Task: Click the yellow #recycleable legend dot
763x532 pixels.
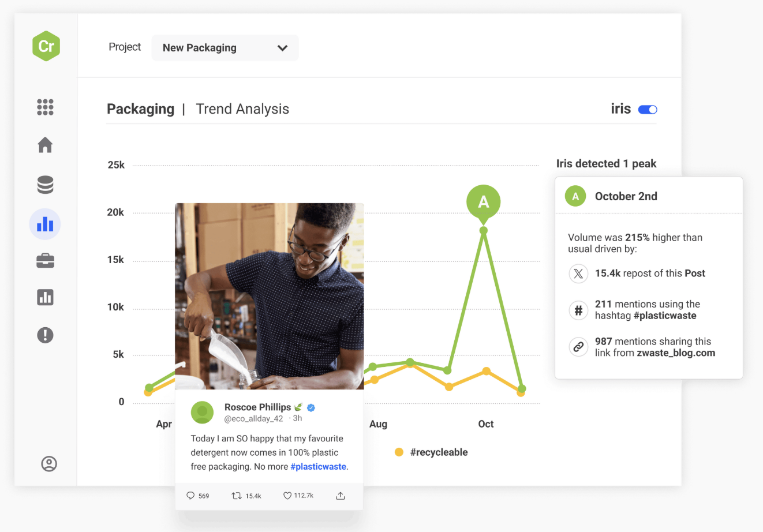Action: 399,452
